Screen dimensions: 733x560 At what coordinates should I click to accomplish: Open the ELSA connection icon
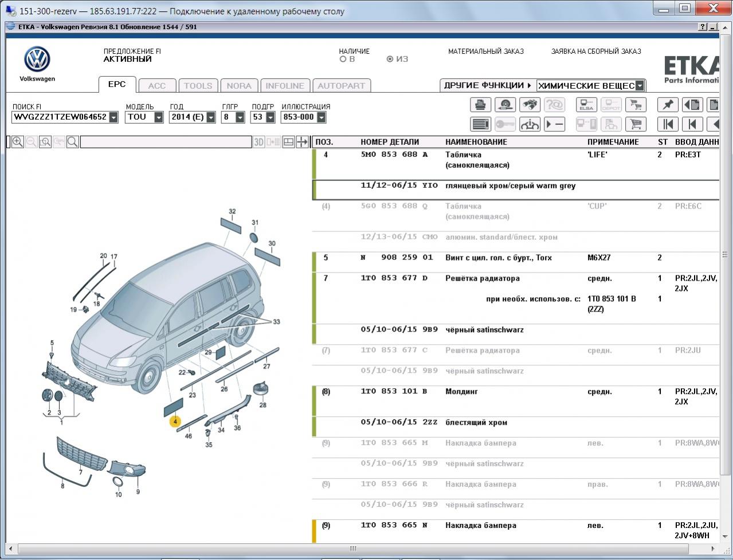coord(586,105)
